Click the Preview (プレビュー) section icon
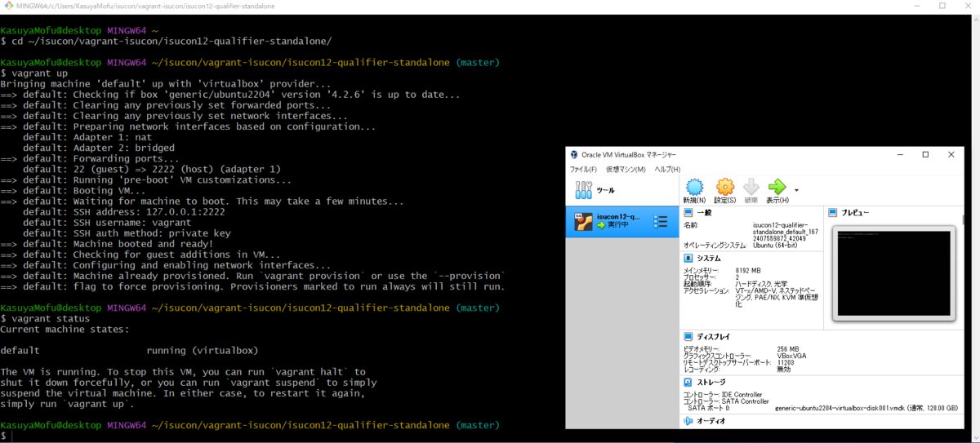This screenshot has width=980, height=443. 833,212
